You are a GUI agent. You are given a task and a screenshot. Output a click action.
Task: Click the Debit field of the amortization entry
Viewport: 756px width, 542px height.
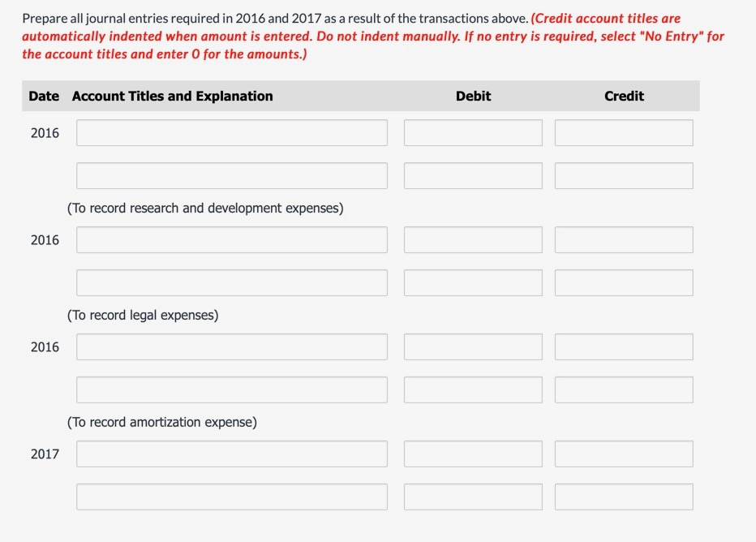pos(472,346)
